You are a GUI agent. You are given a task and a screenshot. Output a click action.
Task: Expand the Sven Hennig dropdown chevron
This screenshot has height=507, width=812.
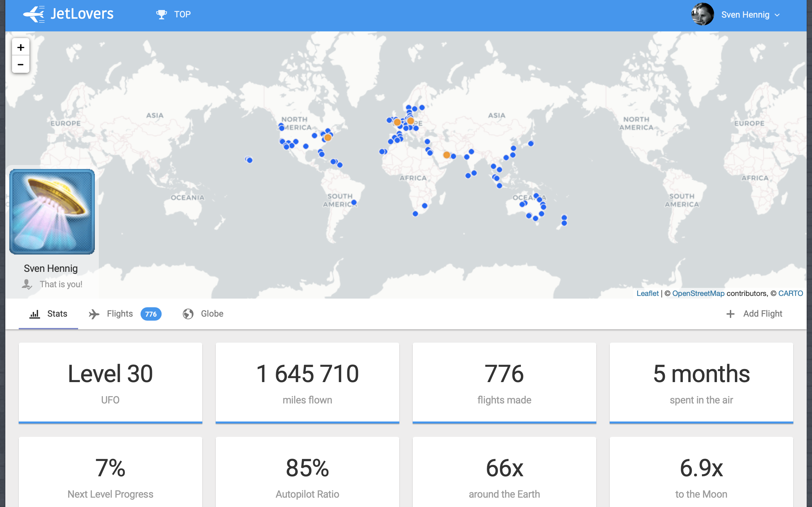[777, 15]
